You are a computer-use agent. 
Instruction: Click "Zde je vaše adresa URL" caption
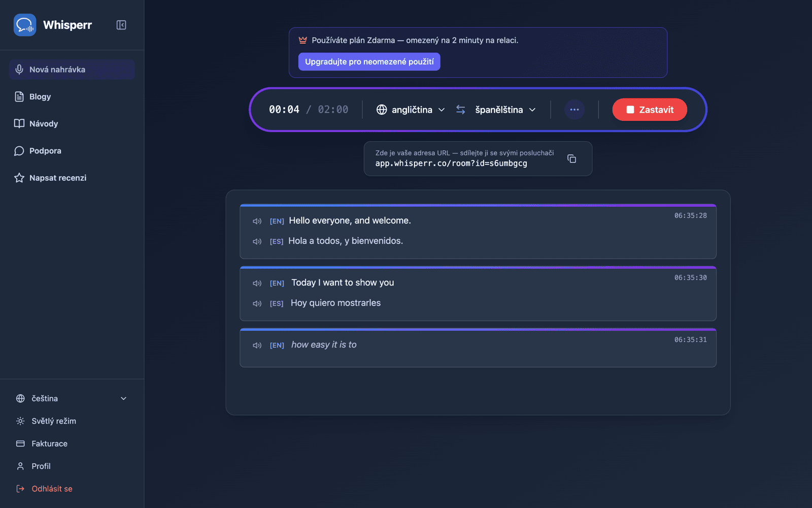(x=464, y=153)
